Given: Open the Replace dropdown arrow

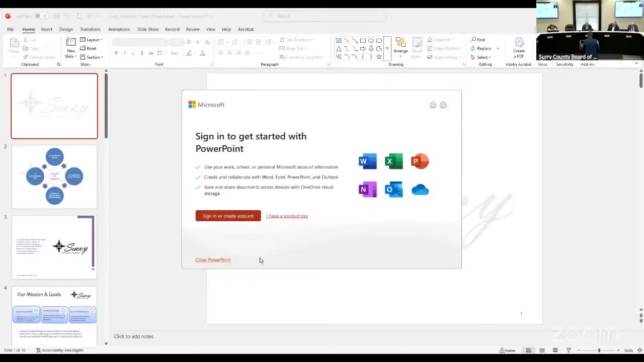Looking at the screenshot, I should (x=498, y=48).
